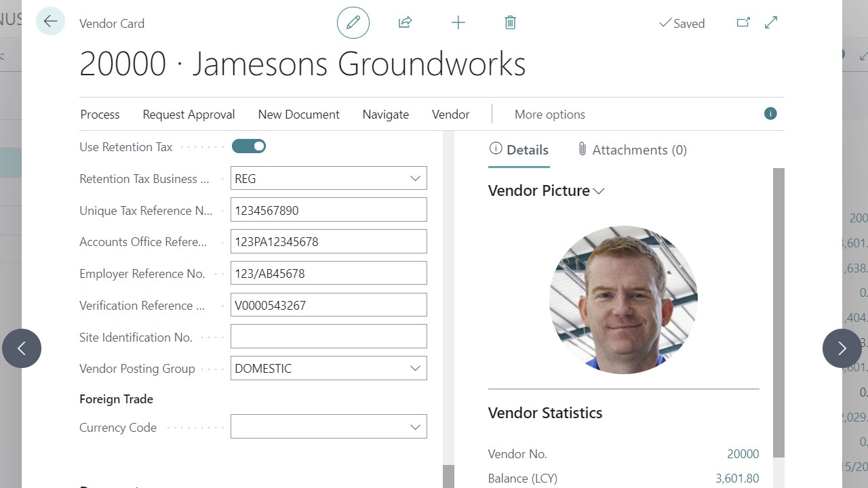
Task: Open vendor number 20000 statistics link
Action: [743, 454]
